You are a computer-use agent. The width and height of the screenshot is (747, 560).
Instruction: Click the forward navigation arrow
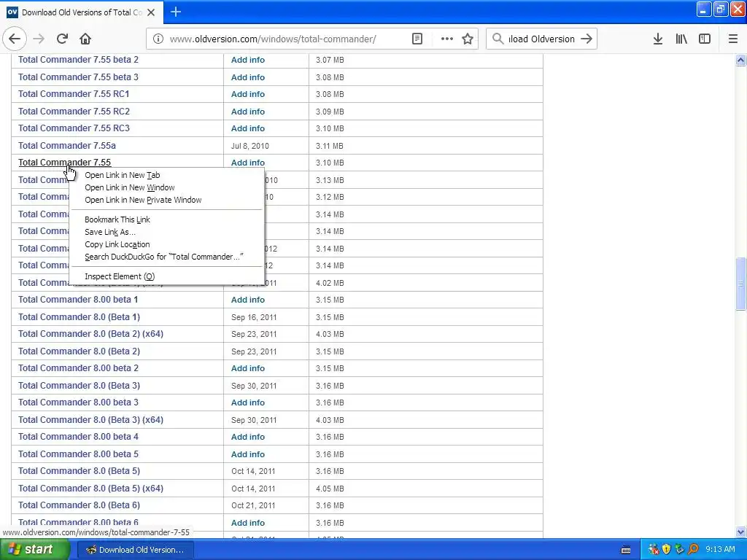(39, 39)
